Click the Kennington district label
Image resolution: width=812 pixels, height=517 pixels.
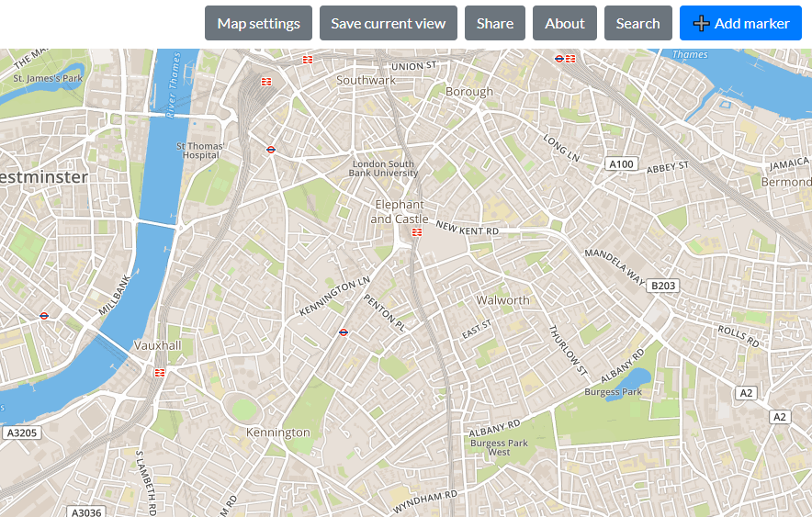coord(278,433)
